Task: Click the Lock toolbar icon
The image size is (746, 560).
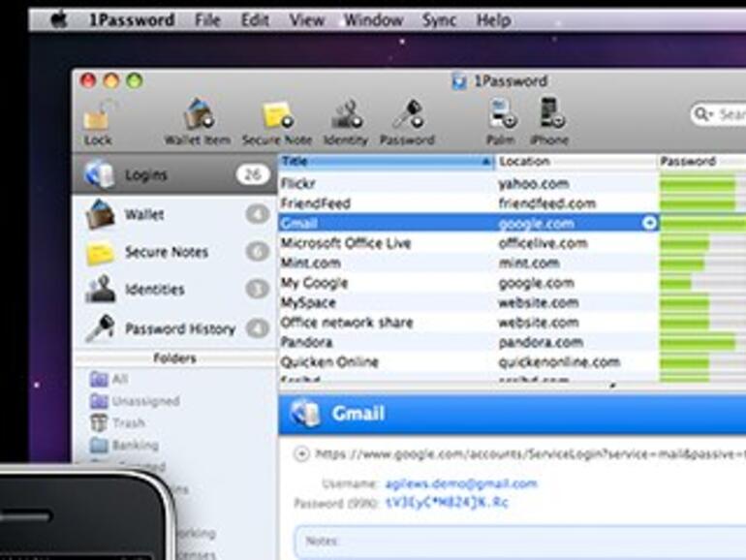Action: [x=99, y=121]
